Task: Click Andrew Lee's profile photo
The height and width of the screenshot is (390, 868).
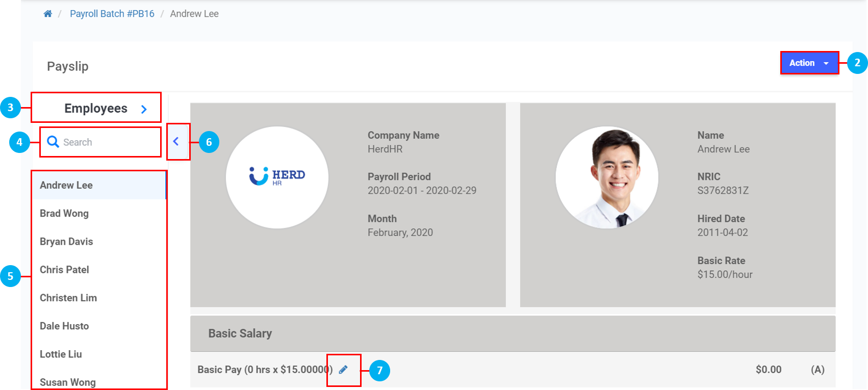Action: (x=606, y=177)
